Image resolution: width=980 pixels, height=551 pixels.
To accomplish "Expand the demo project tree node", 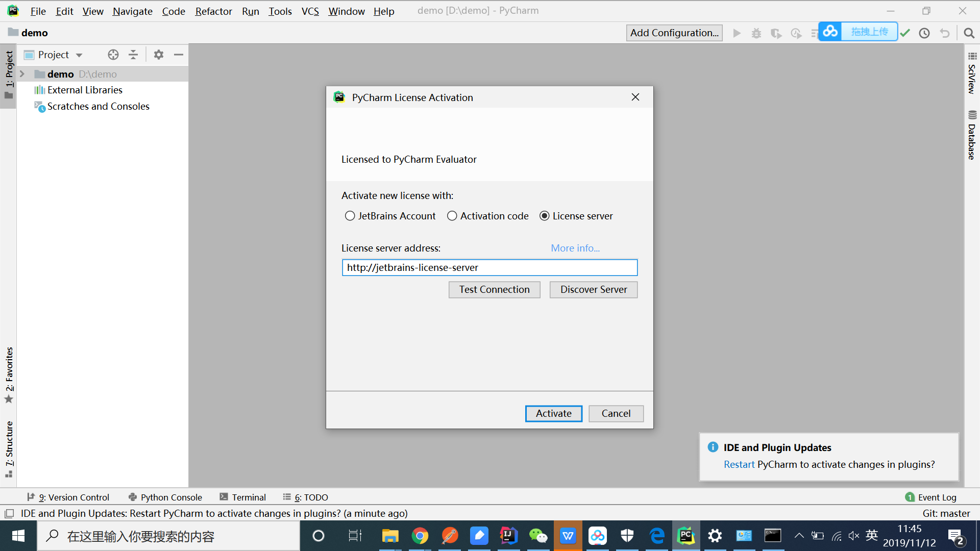I will (x=22, y=74).
